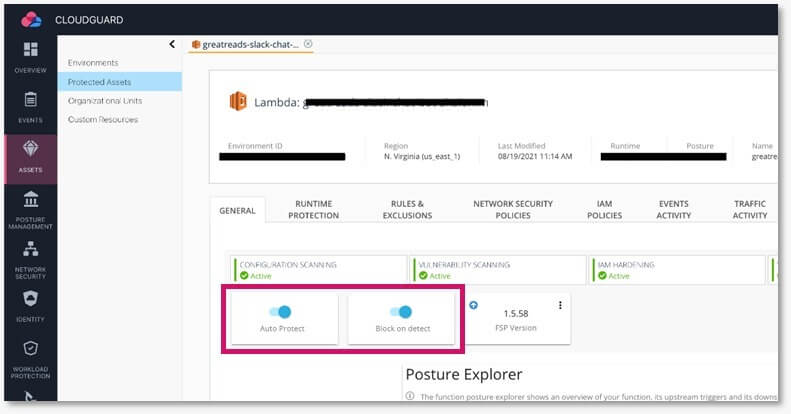Open the Overview section icon
Screen dimensions: 791x414
coord(30,49)
